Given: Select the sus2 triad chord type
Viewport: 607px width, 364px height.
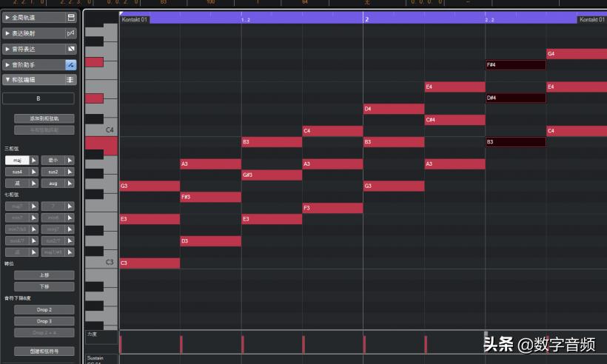Looking at the screenshot, I should pyautogui.click(x=53, y=172).
